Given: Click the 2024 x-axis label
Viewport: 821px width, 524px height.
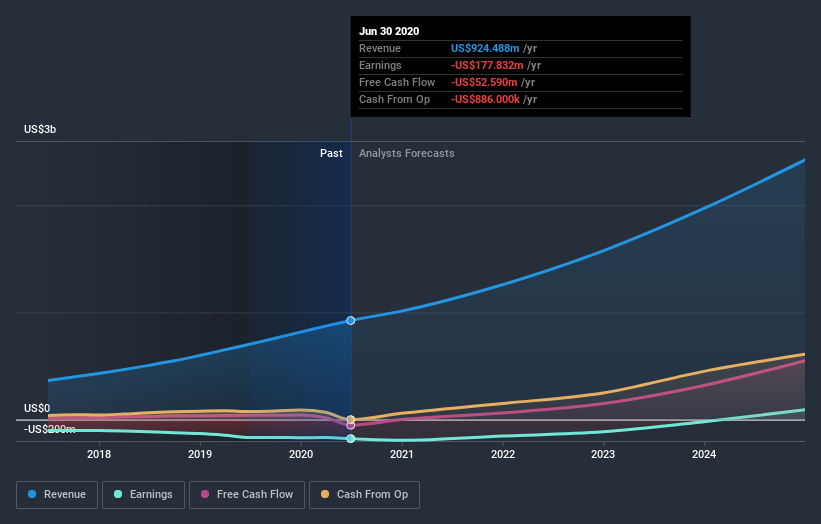Looking at the screenshot, I should click(x=704, y=454).
